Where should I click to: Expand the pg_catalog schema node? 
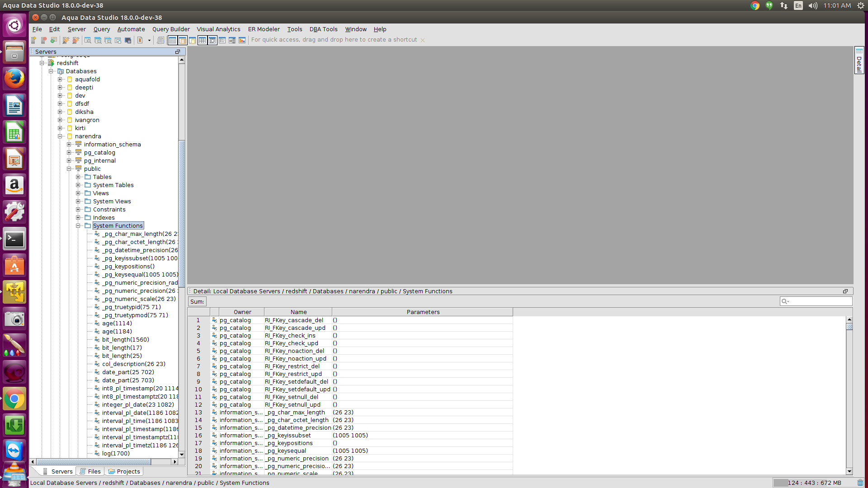point(69,153)
